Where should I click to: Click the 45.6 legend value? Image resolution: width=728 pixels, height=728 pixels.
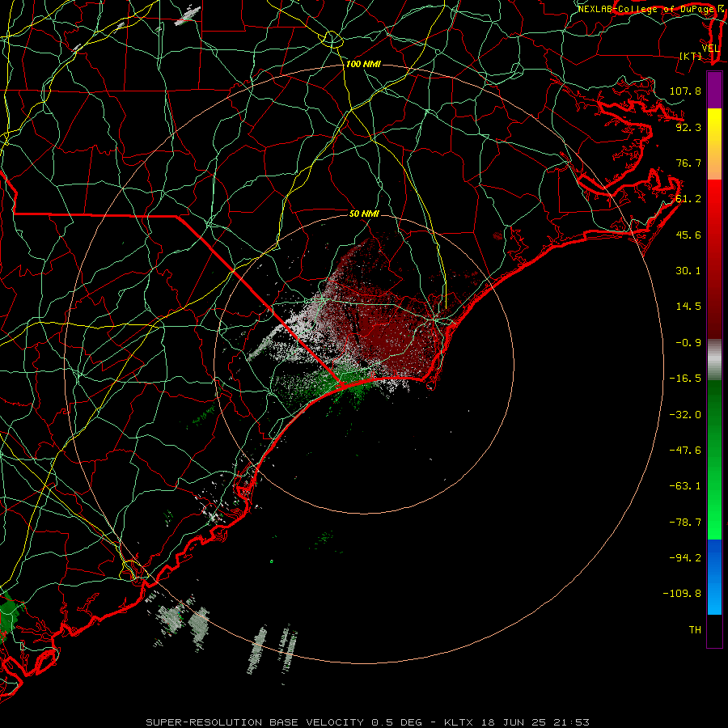tap(688, 235)
